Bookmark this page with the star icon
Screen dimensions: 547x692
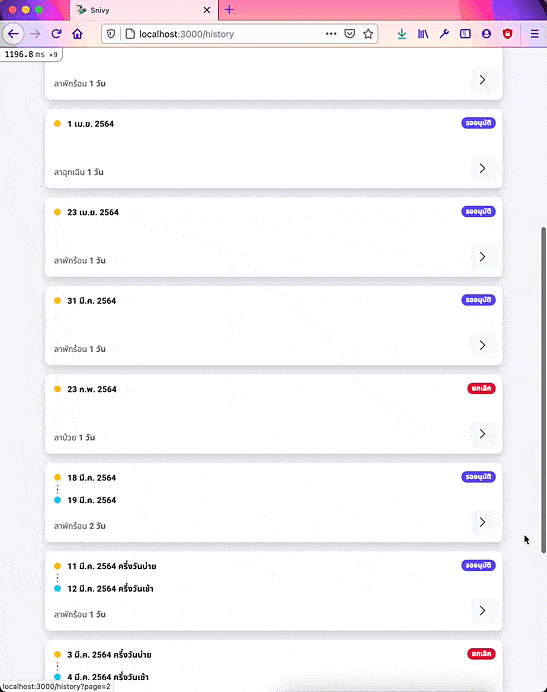(368, 34)
